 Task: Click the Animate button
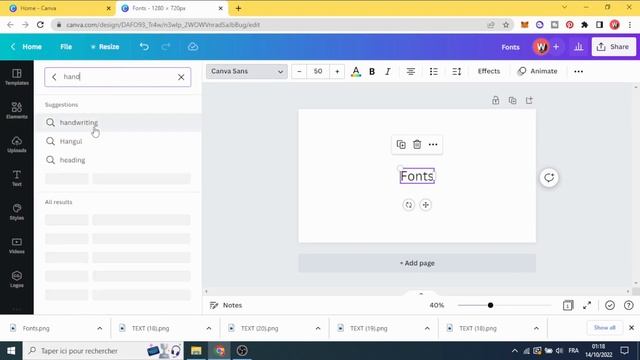point(537,71)
